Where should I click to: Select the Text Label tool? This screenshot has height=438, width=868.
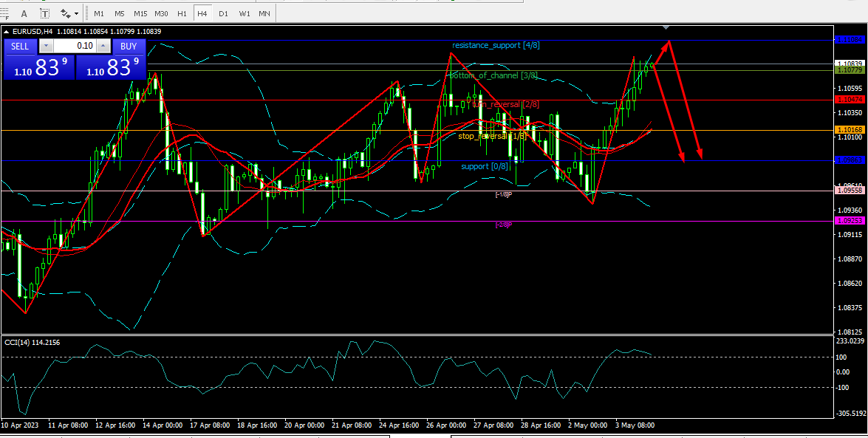[x=45, y=13]
